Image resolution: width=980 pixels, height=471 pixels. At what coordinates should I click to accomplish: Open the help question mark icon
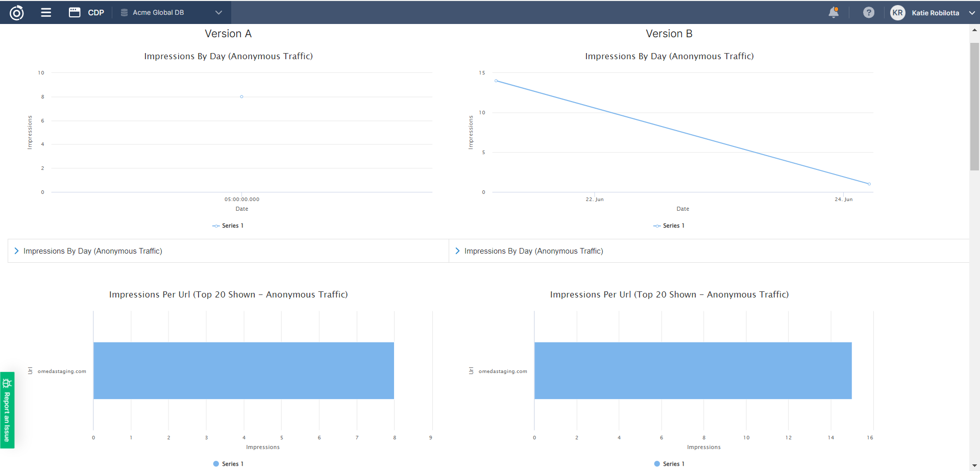pyautogui.click(x=868, y=13)
